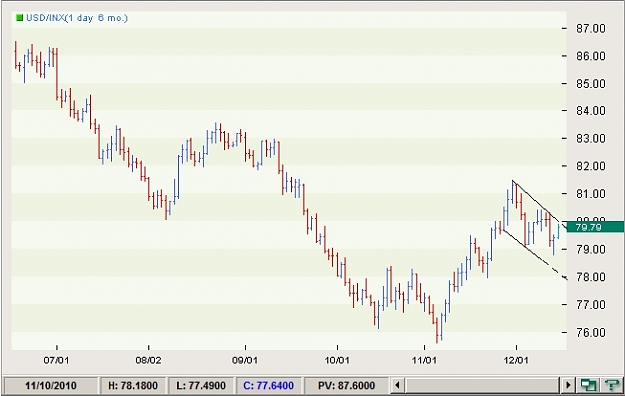Click the low value L: 77.4900
This screenshot has width=625, height=396.
[x=201, y=386]
